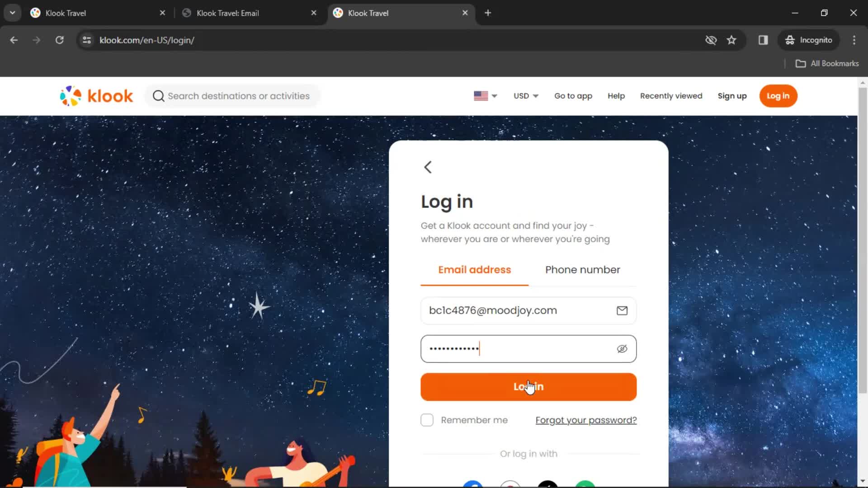This screenshot has height=488, width=868.
Task: Open new tab via plus button
Action: [488, 13]
